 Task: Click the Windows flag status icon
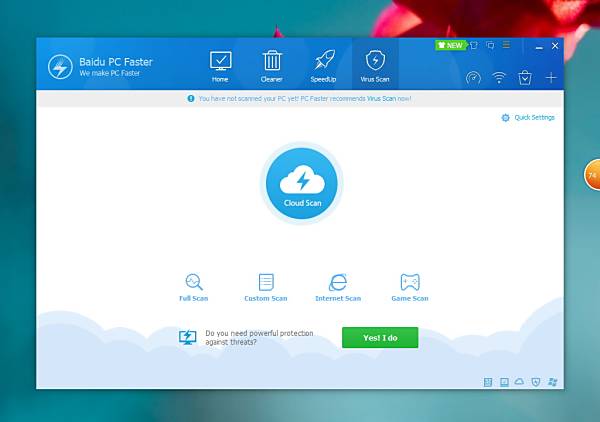pos(553,382)
